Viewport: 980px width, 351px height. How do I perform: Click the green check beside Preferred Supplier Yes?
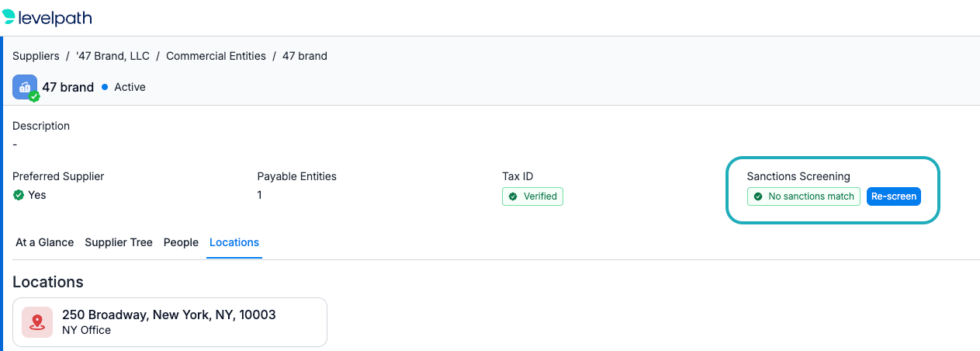pyautogui.click(x=19, y=195)
